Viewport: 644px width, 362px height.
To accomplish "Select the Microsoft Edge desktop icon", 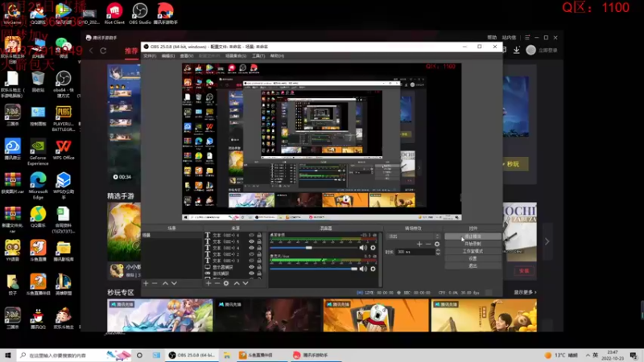I will (38, 187).
